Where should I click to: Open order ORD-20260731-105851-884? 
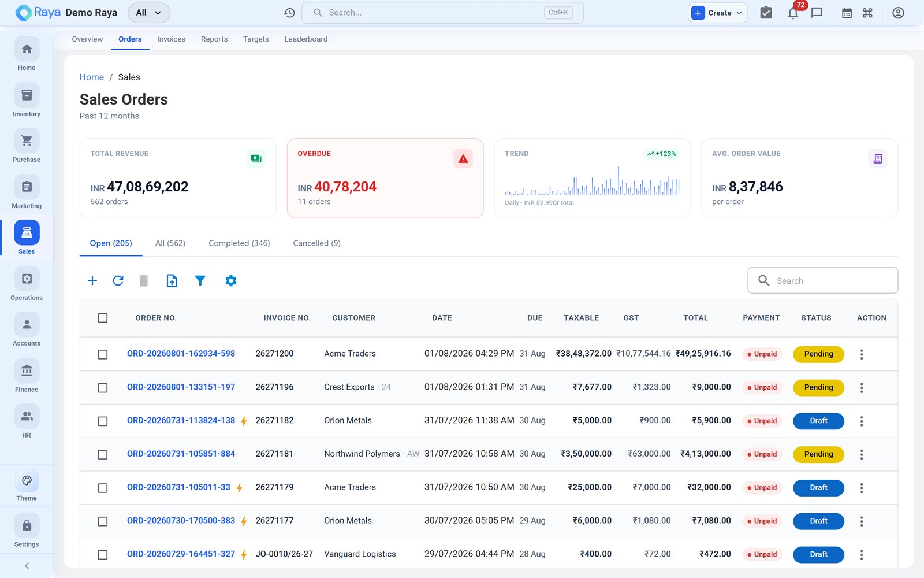pos(181,454)
